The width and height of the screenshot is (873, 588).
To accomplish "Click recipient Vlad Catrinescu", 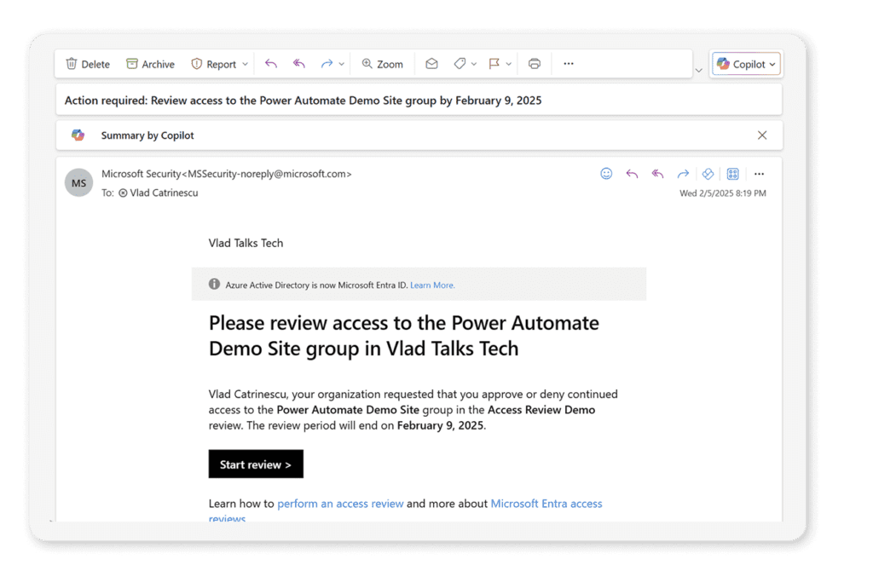I will (164, 193).
